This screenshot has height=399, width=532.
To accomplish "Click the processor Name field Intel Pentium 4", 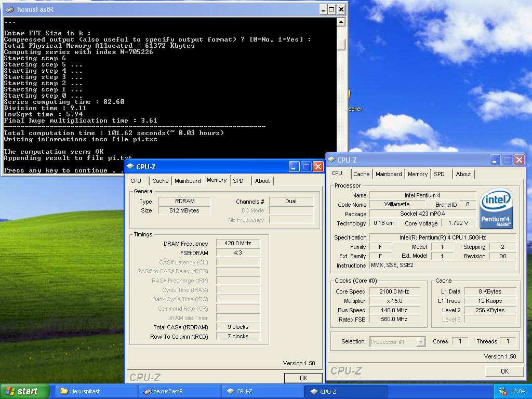I will point(422,195).
